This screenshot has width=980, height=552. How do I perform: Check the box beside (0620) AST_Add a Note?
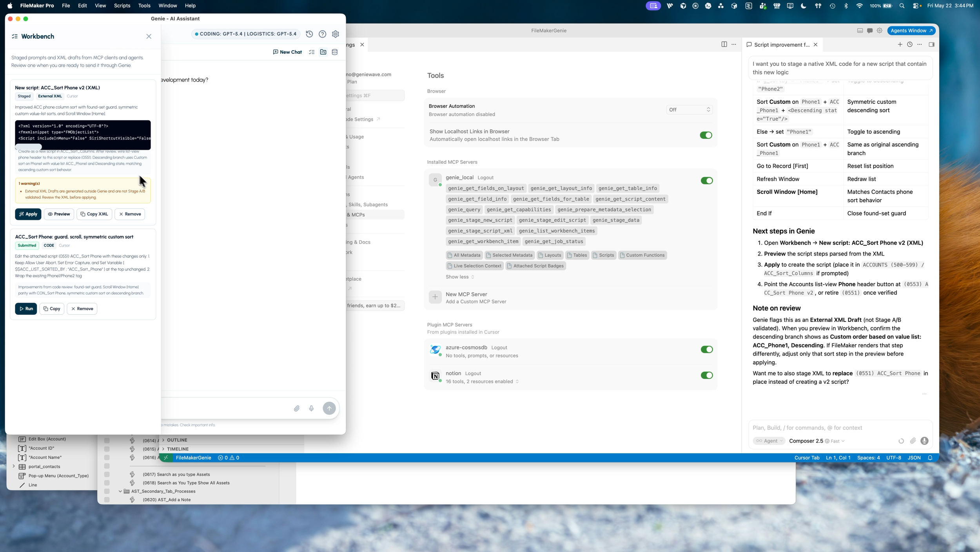pos(107,500)
